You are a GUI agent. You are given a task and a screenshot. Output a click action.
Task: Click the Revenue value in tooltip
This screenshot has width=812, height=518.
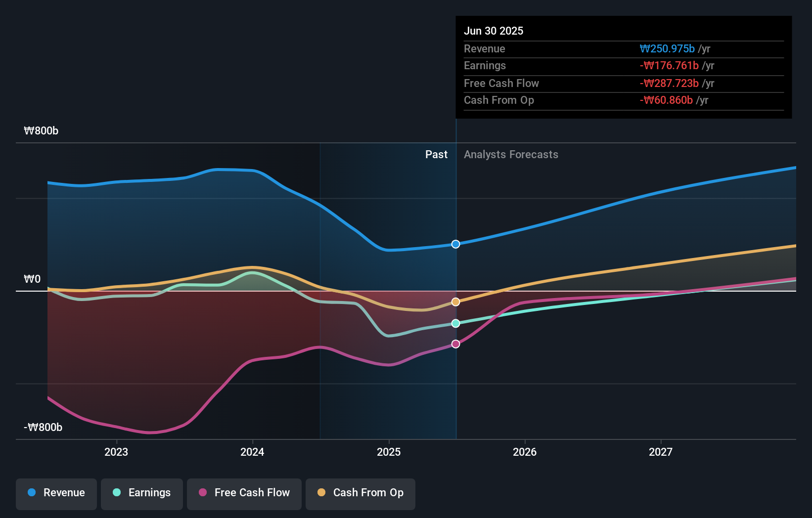(668, 49)
